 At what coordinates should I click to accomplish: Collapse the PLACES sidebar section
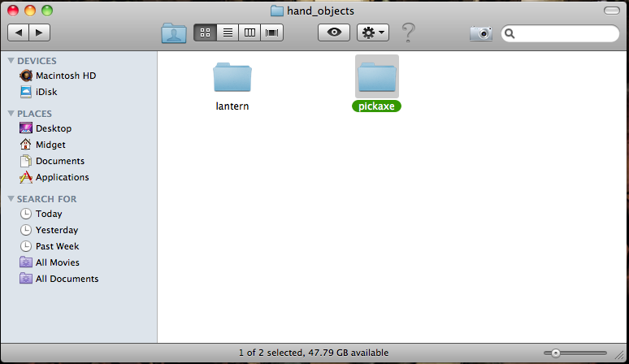pyautogui.click(x=11, y=114)
